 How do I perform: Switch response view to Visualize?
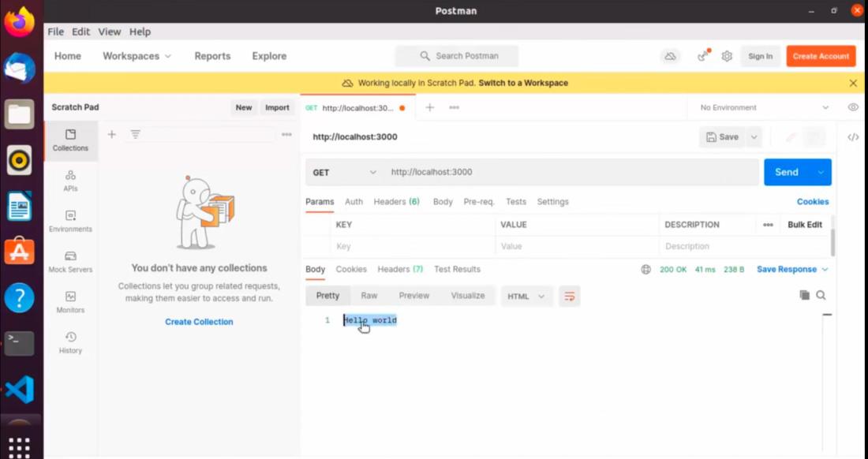coord(468,296)
